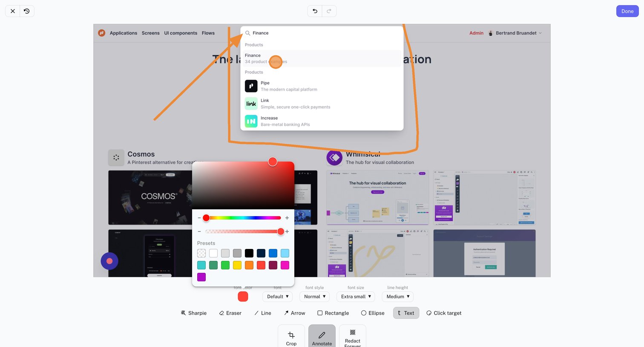
Task: Pick the orange preset swatch
Action: [x=249, y=265]
